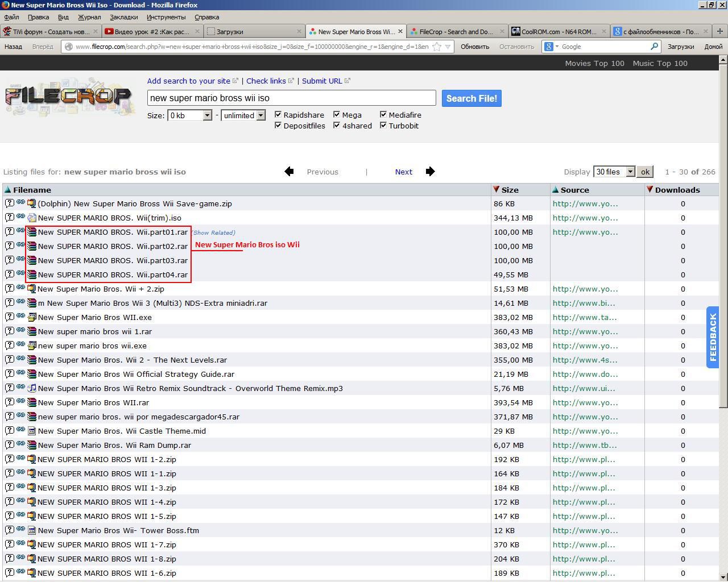The width and height of the screenshot is (728, 582).
Task: Click the mp3 music icon of Overworld Theme Remix
Action: [32, 388]
